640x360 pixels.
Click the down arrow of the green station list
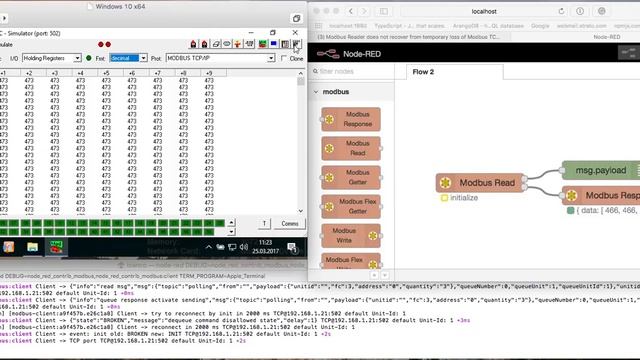click(x=231, y=232)
